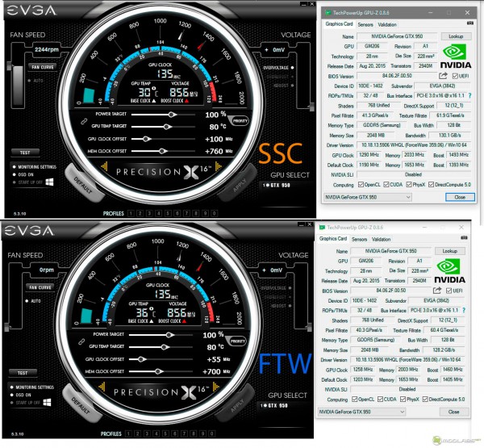
Task: Open Graphics Card tab in upper GPU-Z window
Action: (340, 23)
